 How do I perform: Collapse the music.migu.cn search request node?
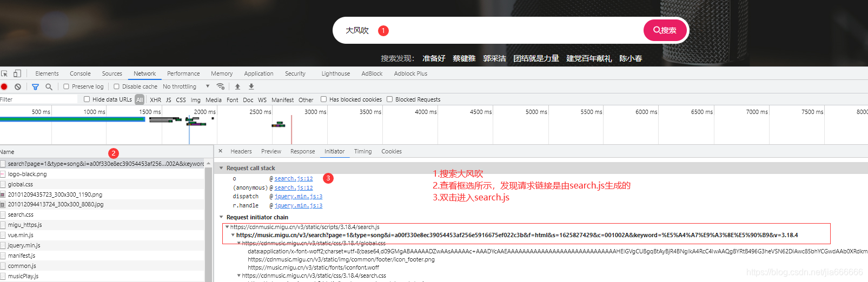point(233,235)
